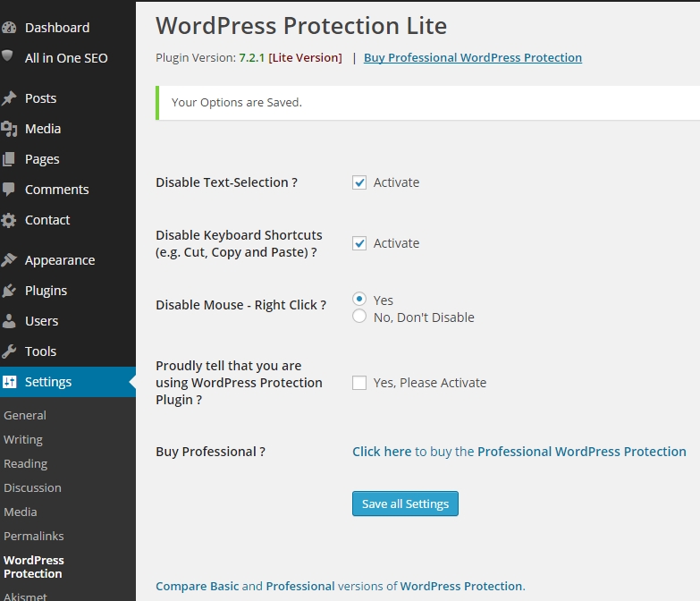Screen dimensions: 700x601
Task: Open the Professional WordPress Protection link
Action: coord(582,452)
